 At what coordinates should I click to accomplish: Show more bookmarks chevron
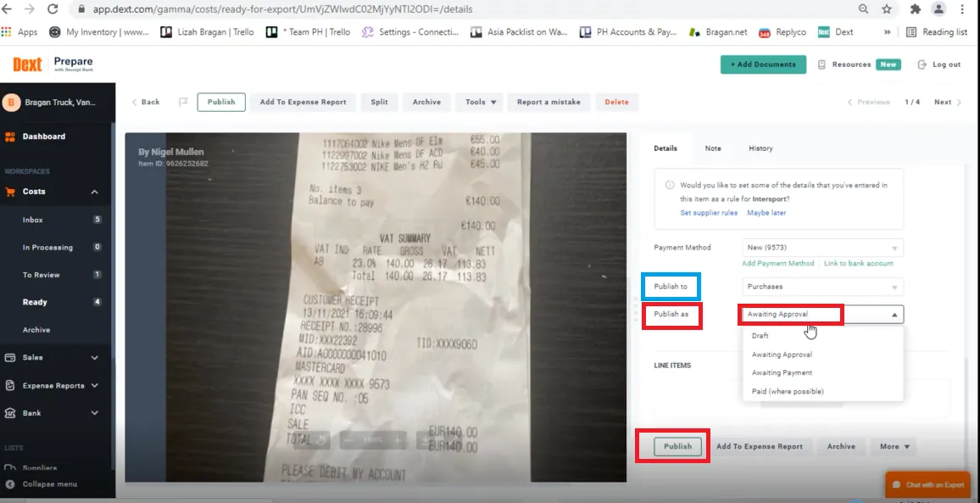point(887,32)
